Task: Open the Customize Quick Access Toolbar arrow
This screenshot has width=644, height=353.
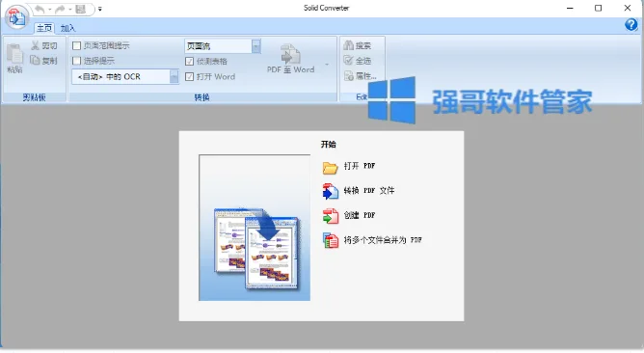Action: [x=100, y=9]
